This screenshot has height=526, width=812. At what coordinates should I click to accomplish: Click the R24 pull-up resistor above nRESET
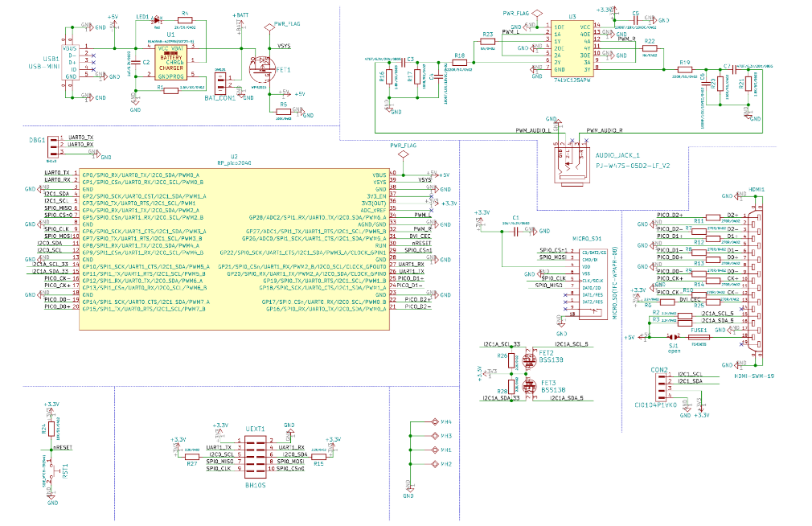pyautogui.click(x=51, y=428)
